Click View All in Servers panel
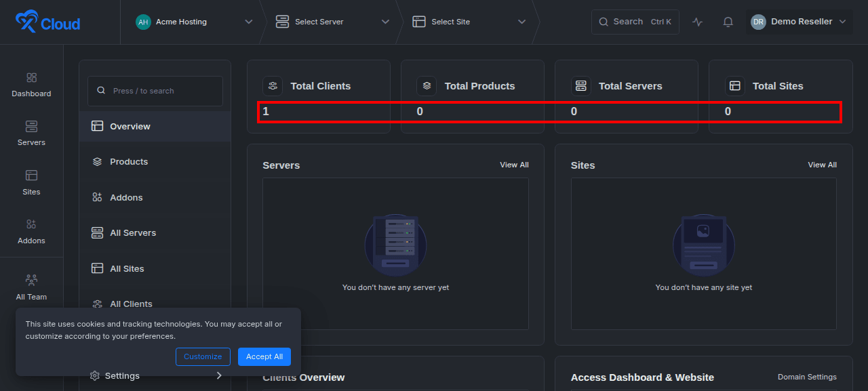 [514, 165]
